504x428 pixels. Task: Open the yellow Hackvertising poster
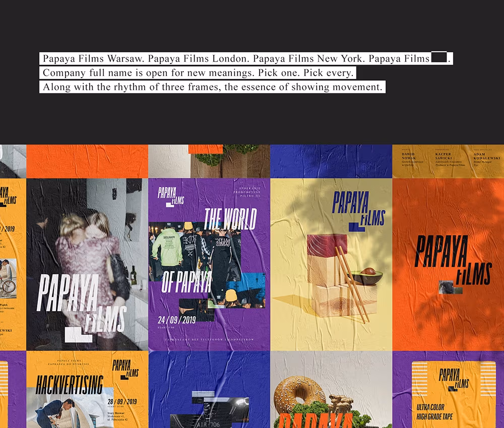[x=87, y=389]
